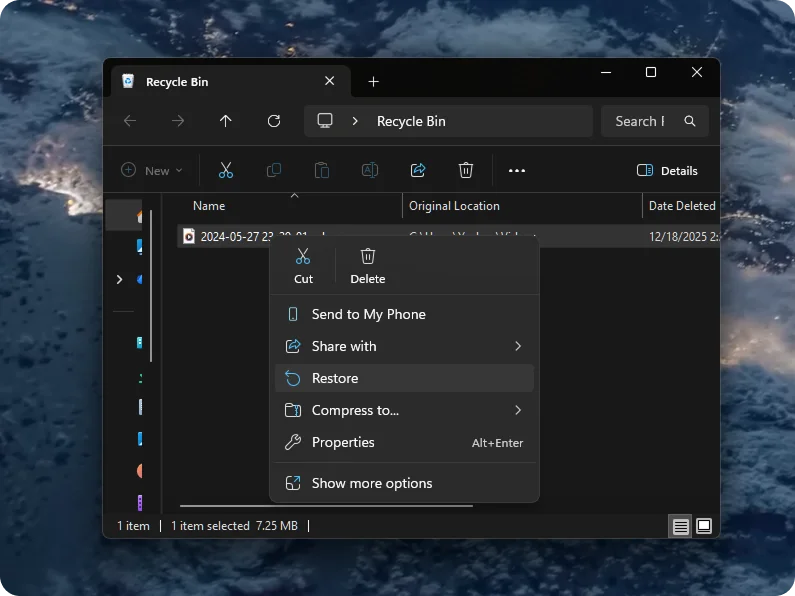Viewport: 795px width, 596px height.
Task: Click the toolbar Share icon
Action: click(x=418, y=170)
